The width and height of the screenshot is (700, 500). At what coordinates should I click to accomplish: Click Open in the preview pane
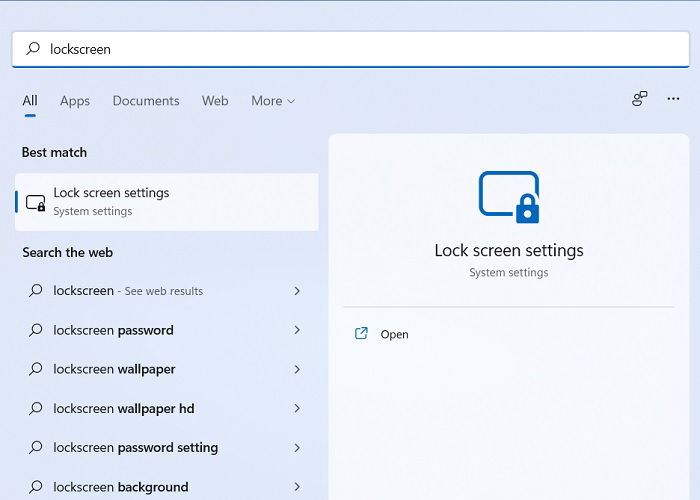(394, 334)
